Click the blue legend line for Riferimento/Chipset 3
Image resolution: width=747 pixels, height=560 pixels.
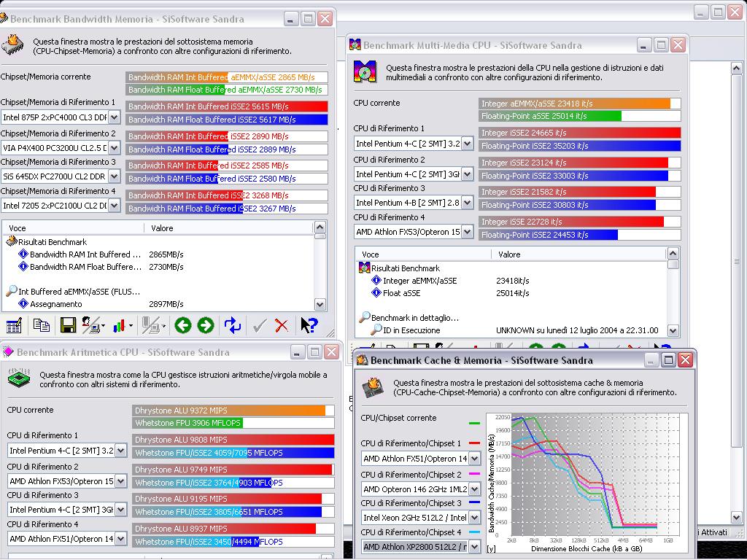pos(474,502)
